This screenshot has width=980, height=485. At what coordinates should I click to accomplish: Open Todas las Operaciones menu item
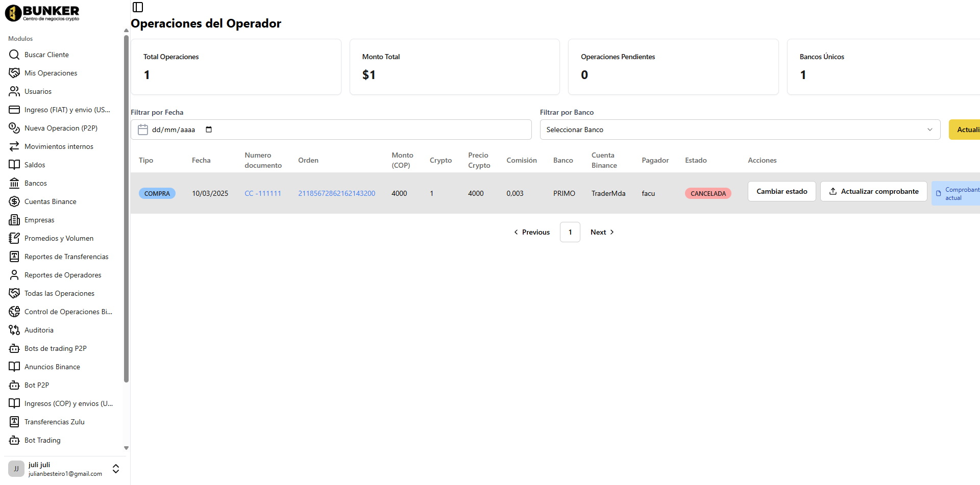[x=59, y=293]
